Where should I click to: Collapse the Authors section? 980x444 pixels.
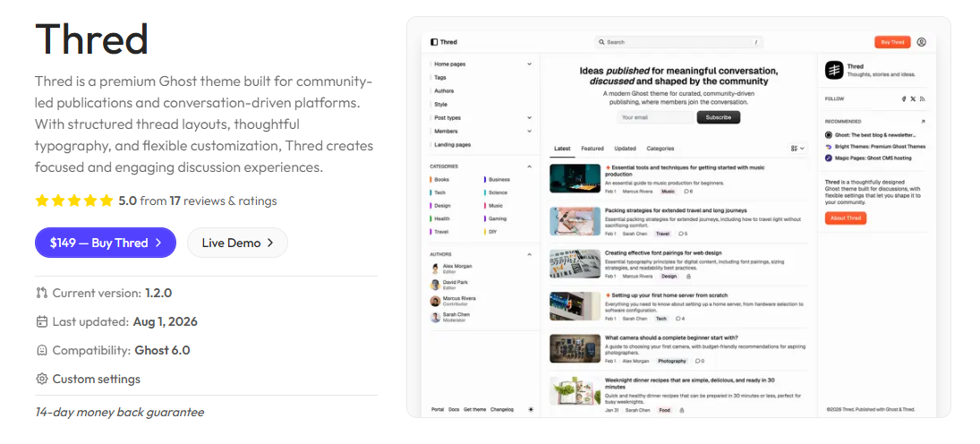[x=529, y=254]
